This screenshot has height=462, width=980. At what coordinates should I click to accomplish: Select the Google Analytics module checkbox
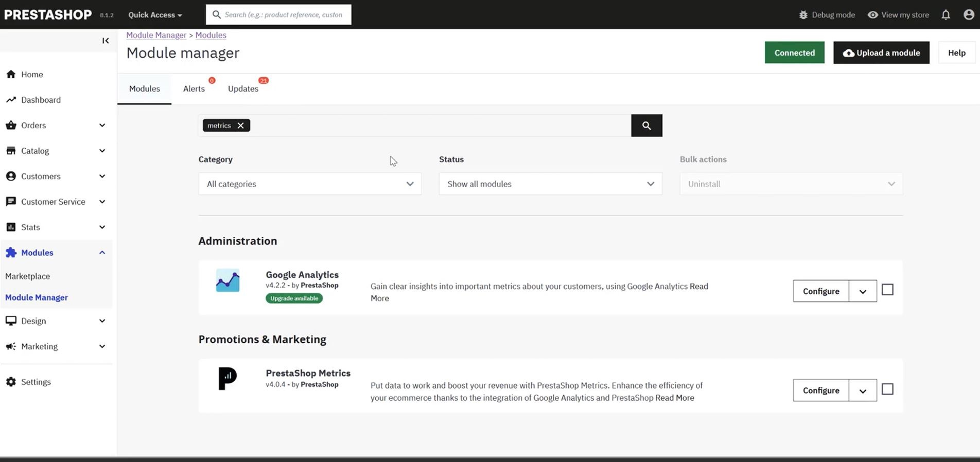(887, 290)
